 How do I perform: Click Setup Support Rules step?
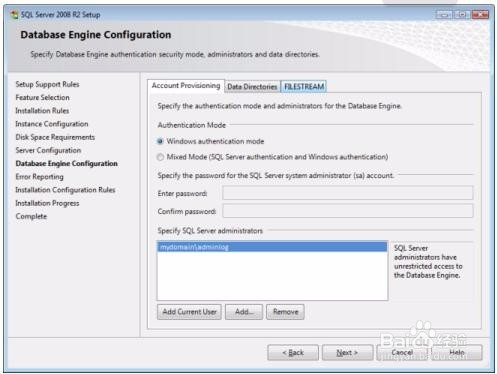pyautogui.click(x=47, y=84)
